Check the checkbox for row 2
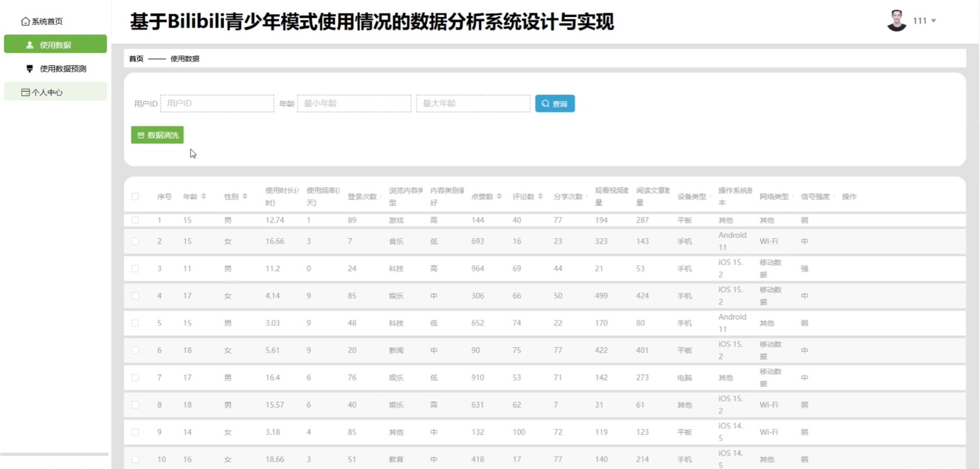The height and width of the screenshot is (469, 980). [135, 241]
